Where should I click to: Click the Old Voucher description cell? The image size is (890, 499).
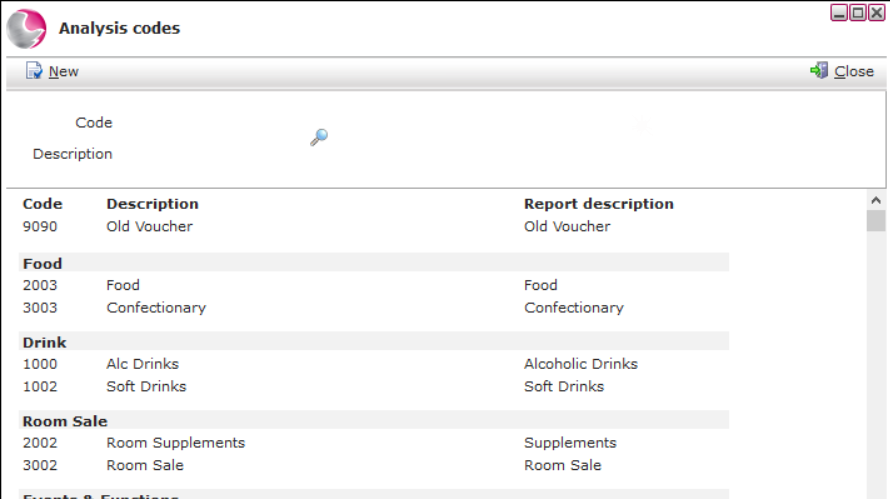coord(149,227)
